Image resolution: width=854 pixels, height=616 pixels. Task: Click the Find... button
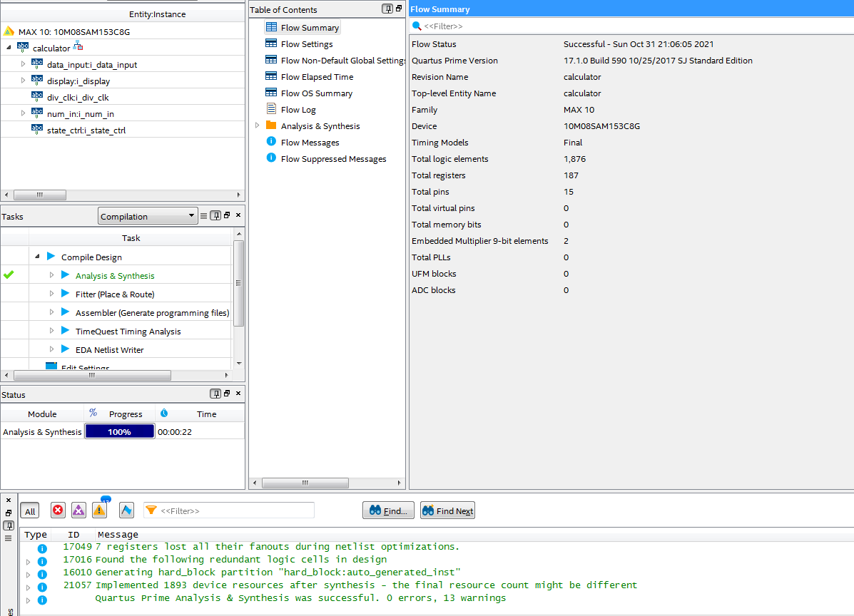(x=389, y=510)
